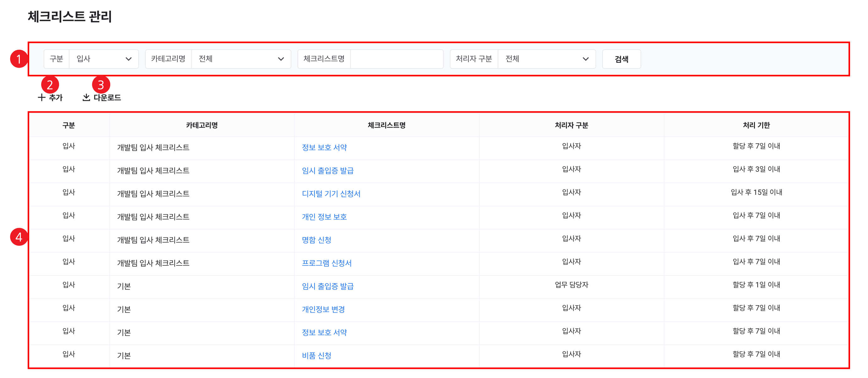Click the 처리 기한 column header

click(756, 125)
